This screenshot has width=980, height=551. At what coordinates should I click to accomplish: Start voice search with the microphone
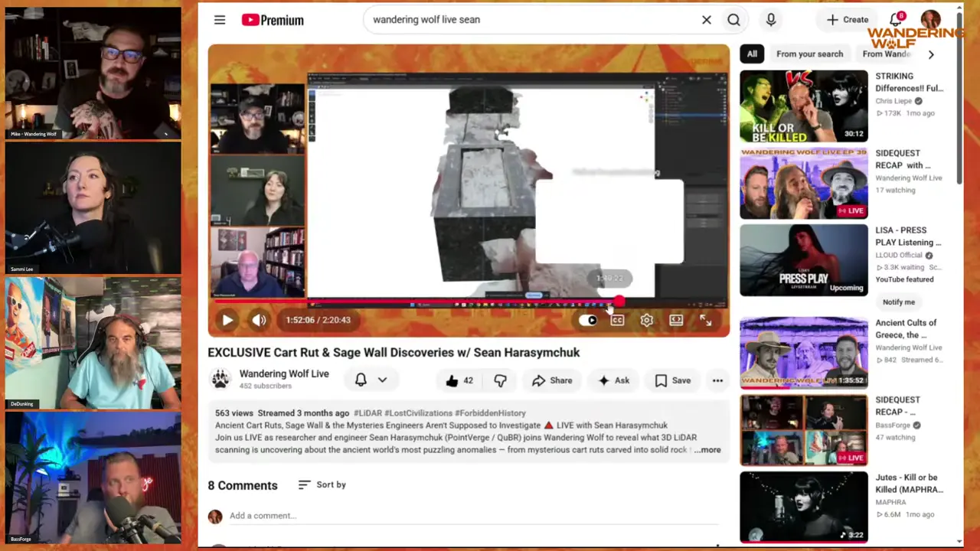click(x=771, y=20)
